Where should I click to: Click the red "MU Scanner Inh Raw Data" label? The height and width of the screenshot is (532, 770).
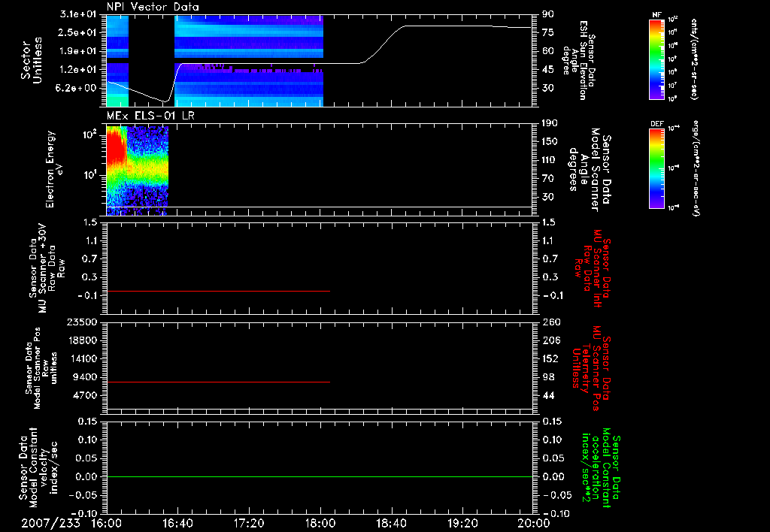tap(593, 268)
